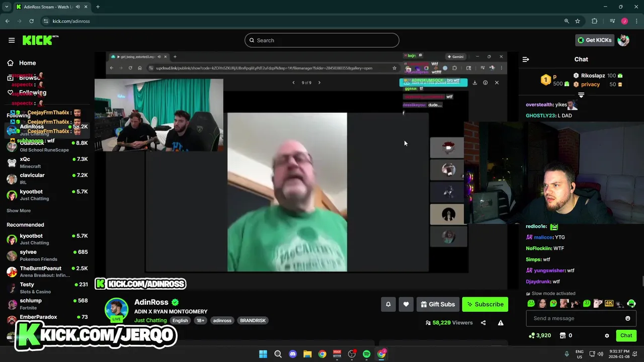644x362 pixels.
Task: Mute the AdinRoss Stream tab audio
Action: [x=77, y=7]
